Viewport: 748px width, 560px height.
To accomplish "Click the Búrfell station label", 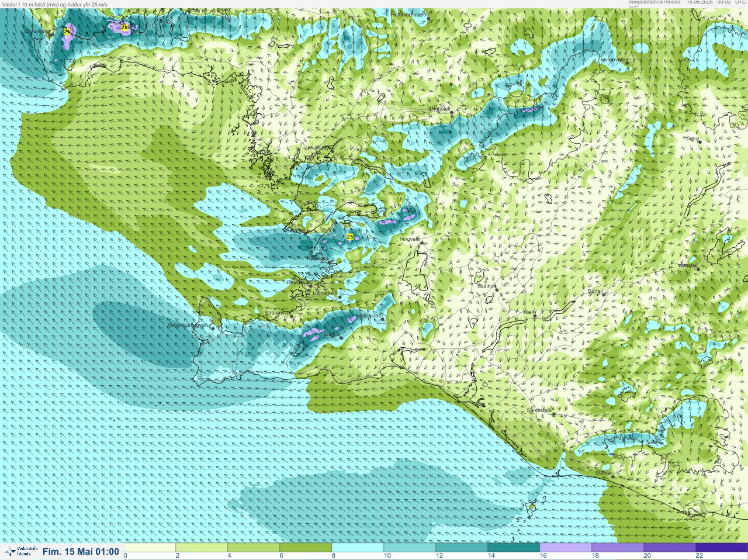I will click(x=595, y=291).
